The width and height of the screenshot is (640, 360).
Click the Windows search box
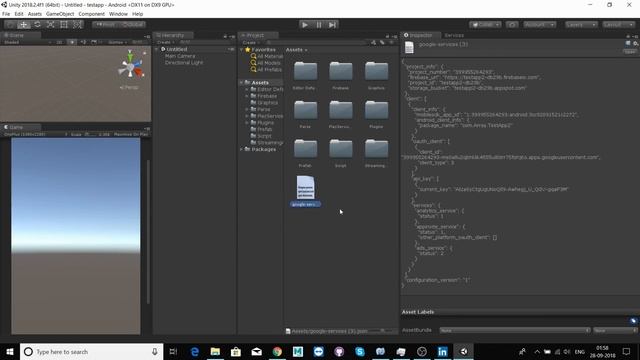click(91, 351)
